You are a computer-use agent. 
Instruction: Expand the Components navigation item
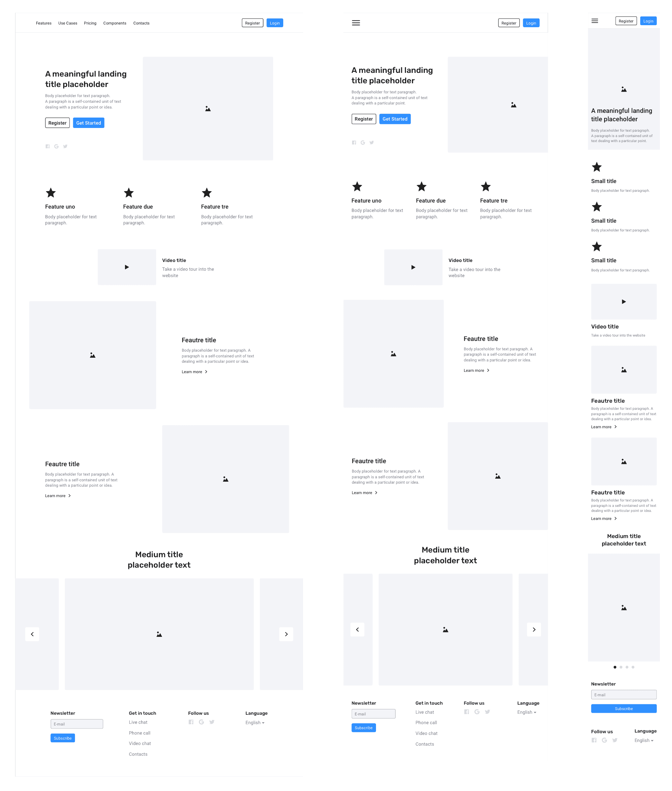[114, 23]
